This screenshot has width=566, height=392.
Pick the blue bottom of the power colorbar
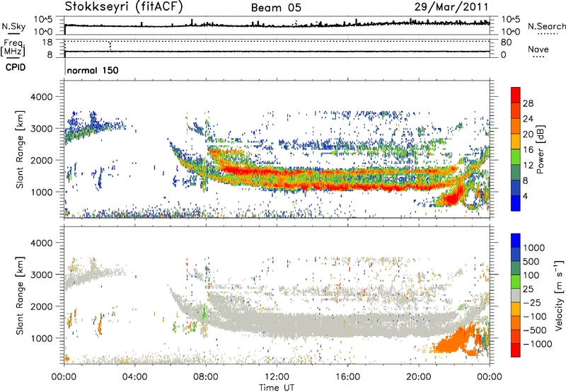click(x=516, y=203)
